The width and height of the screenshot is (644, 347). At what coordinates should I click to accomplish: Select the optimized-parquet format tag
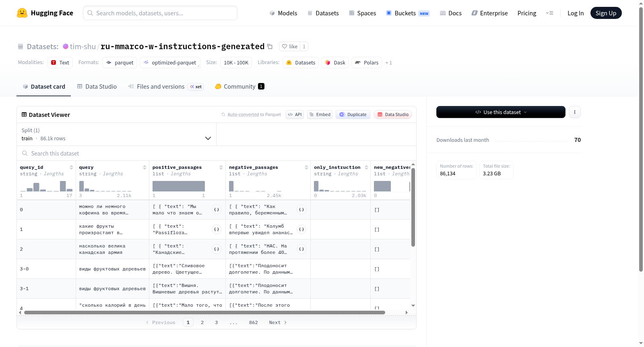[170, 62]
